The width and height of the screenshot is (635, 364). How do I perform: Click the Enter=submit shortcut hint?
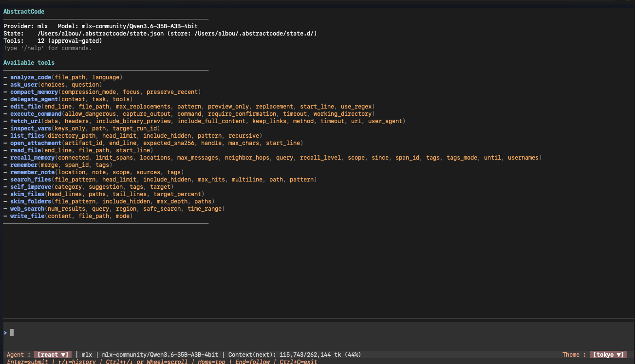click(x=27, y=362)
